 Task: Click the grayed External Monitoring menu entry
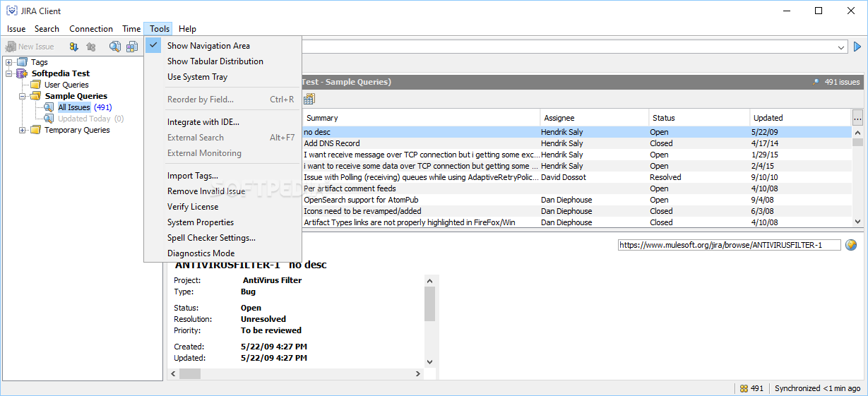point(223,153)
